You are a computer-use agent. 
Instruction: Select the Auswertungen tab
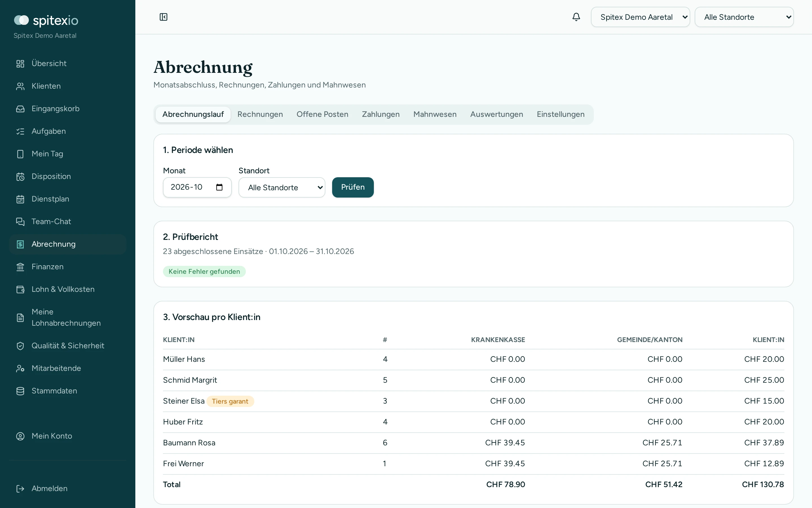click(496, 114)
